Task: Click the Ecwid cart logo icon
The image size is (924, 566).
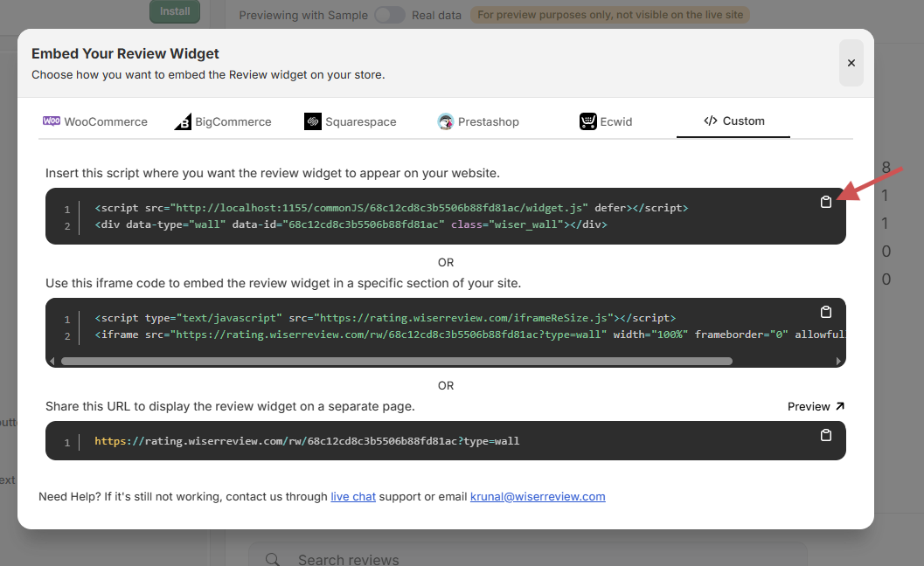Action: pos(588,122)
